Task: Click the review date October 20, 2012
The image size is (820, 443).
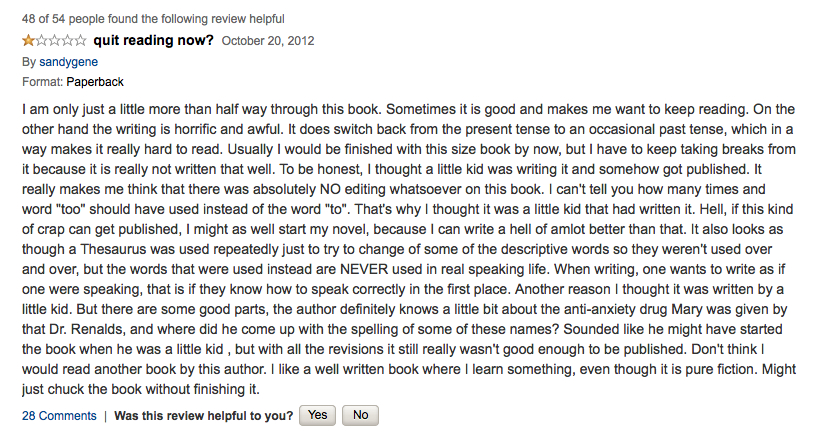Action: pos(268,41)
